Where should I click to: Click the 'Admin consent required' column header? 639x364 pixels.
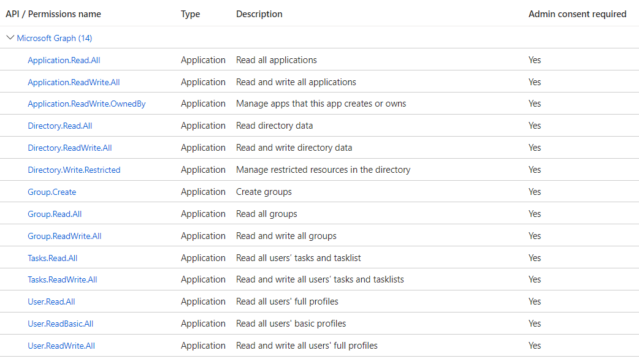(578, 14)
